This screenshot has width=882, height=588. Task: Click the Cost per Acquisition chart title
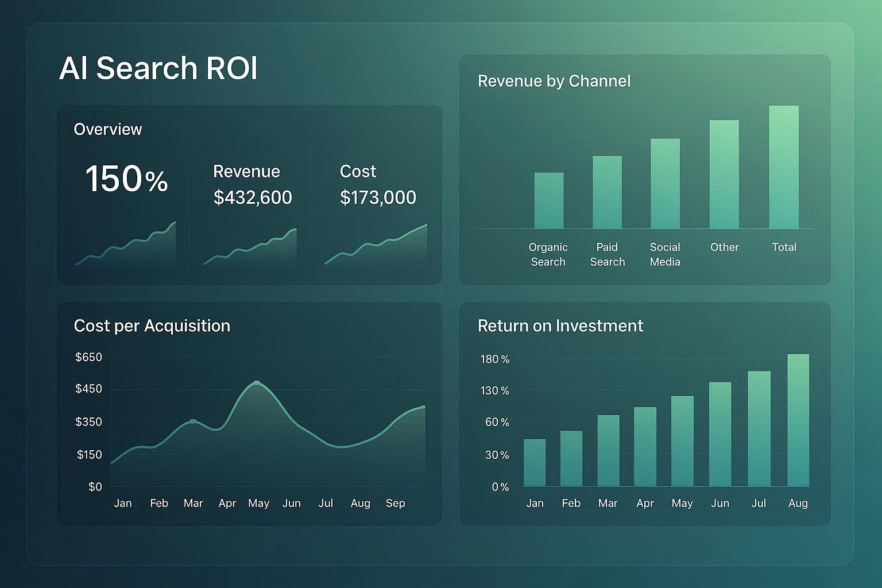coord(152,326)
